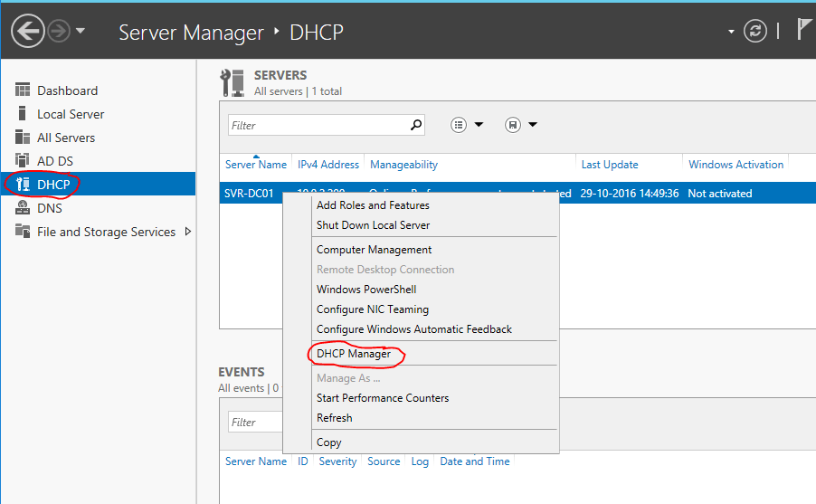Viewport: 816px width, 504px height.
Task: Click the Dashboard icon in the sidebar
Action: (23, 90)
